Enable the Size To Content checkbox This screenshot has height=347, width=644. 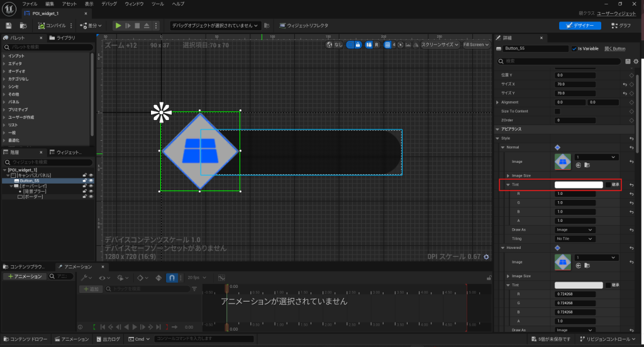coord(557,111)
